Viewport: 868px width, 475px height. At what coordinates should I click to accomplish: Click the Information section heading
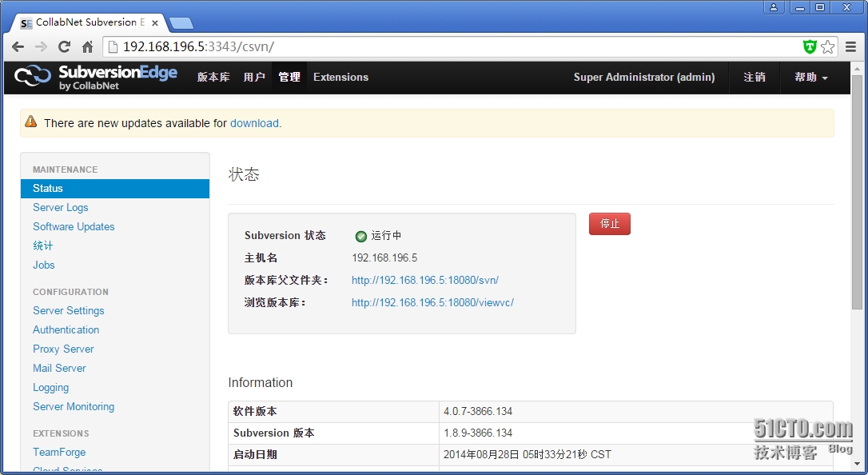(261, 382)
